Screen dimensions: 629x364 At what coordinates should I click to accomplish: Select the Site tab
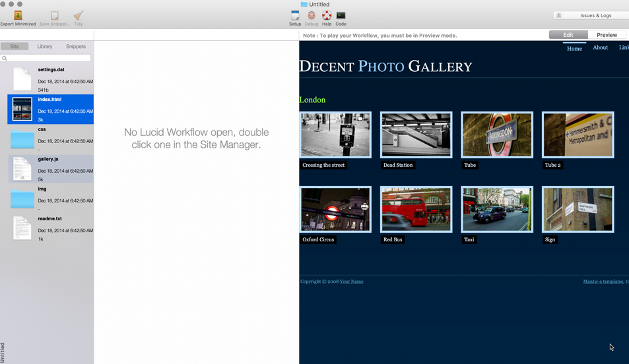click(15, 47)
